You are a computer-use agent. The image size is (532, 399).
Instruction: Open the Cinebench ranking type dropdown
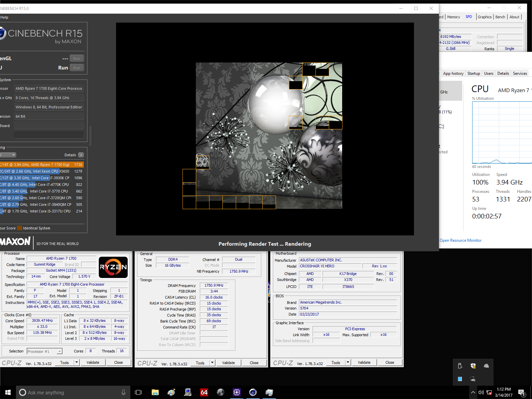[x=8, y=155]
